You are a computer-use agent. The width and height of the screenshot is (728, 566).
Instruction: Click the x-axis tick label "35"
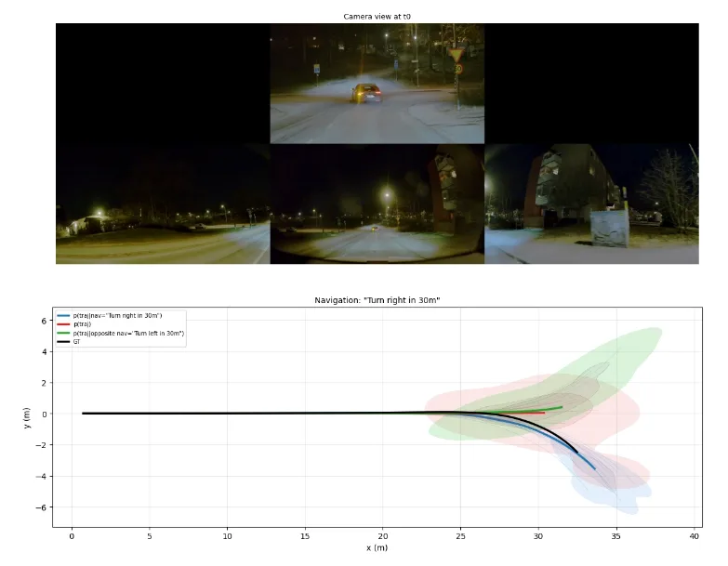point(616,536)
